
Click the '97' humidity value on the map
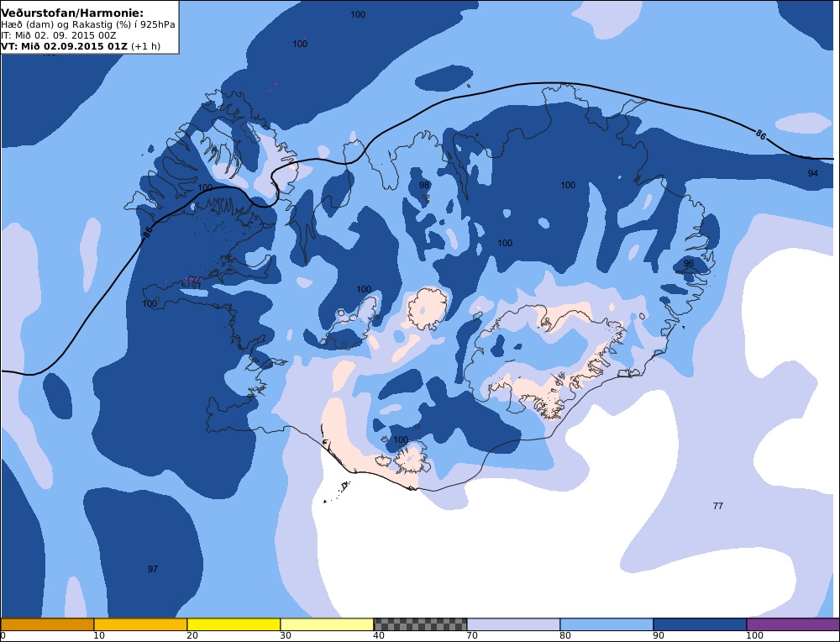click(x=153, y=569)
